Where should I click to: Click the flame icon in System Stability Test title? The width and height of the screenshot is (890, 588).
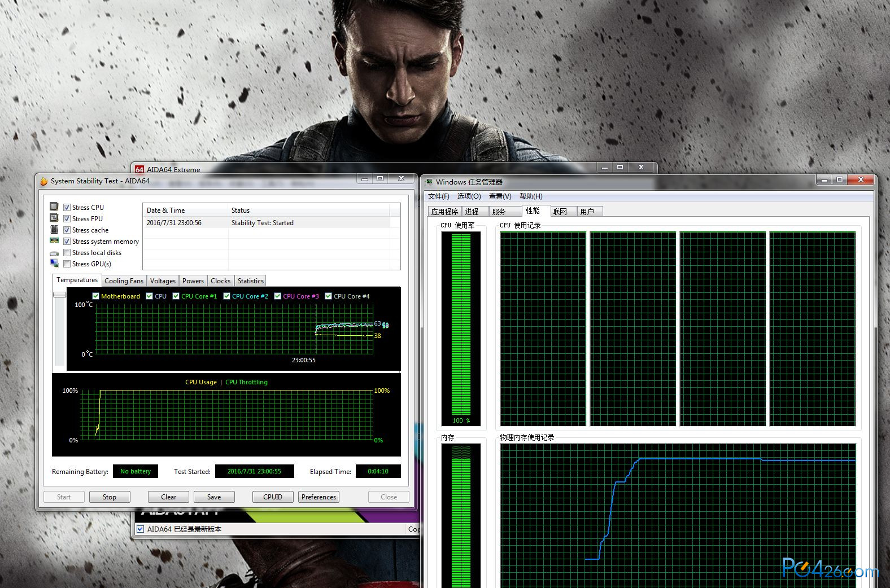tap(43, 181)
